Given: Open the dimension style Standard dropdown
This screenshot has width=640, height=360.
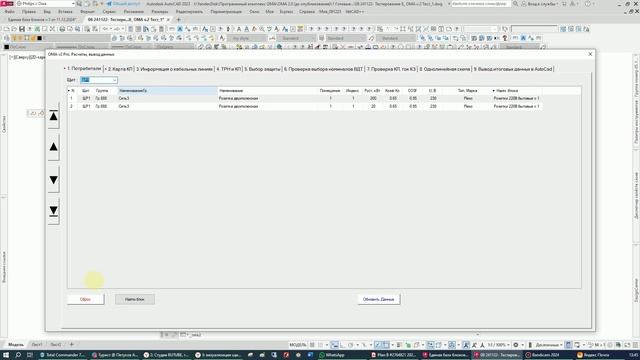Looking at the screenshot, I should (296, 38).
